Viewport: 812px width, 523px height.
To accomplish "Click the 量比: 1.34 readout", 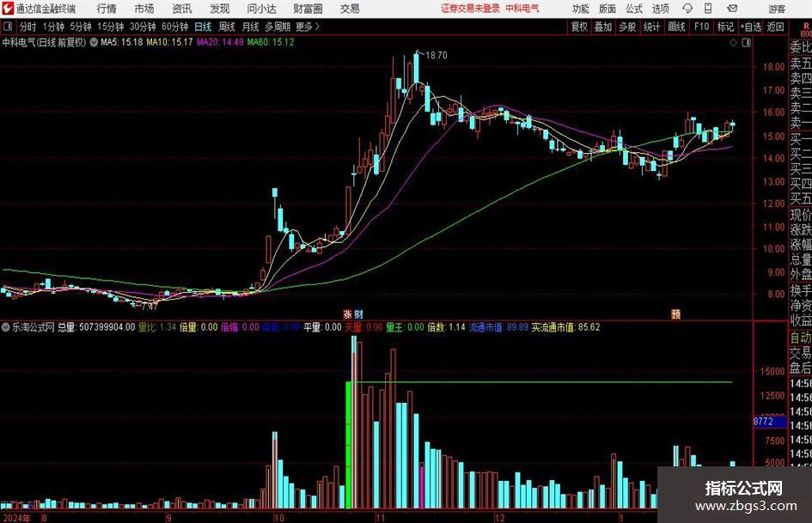I will tap(157, 327).
